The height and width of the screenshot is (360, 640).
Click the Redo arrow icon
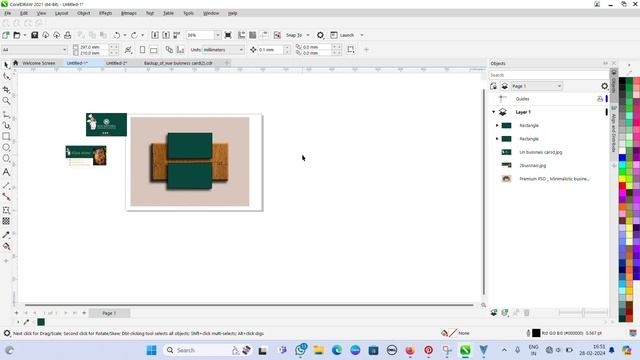[x=134, y=35]
